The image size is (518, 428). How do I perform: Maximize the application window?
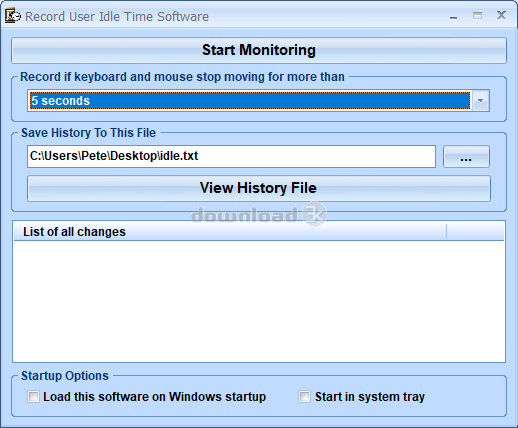coord(477,16)
